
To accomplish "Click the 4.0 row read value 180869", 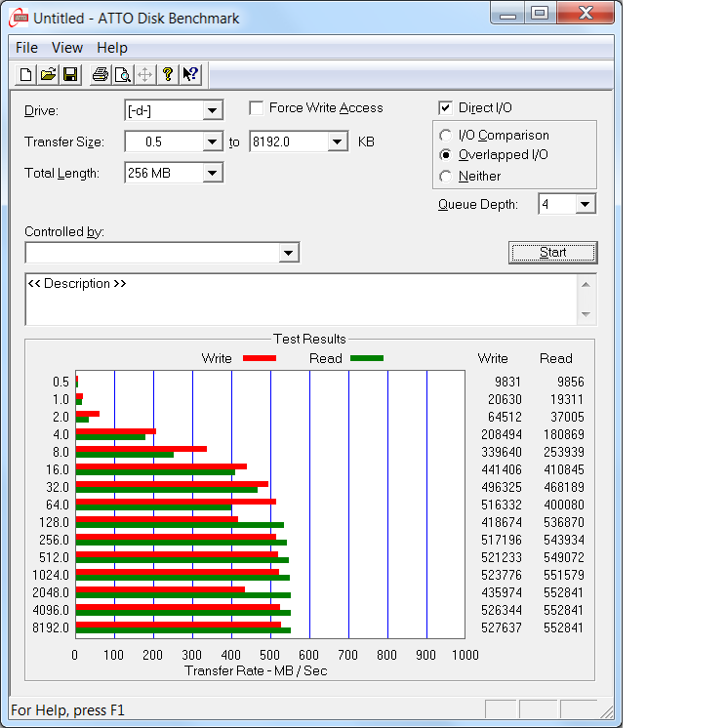I will click(x=564, y=434).
